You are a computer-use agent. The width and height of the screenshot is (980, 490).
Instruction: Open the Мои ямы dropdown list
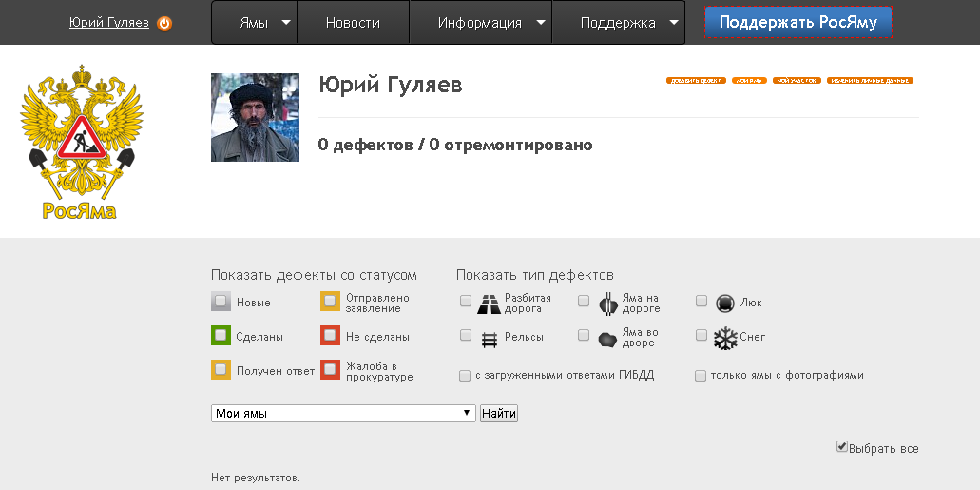pyautogui.click(x=343, y=414)
